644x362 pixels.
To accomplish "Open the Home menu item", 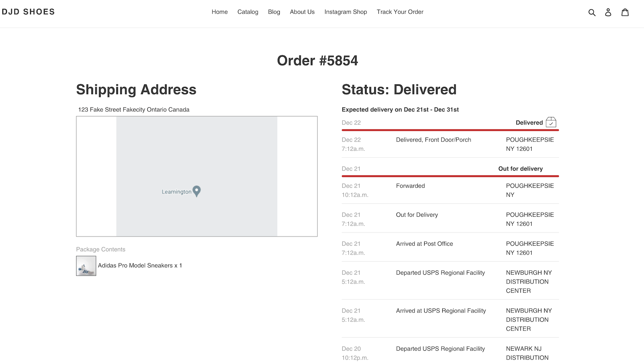I will click(x=219, y=12).
